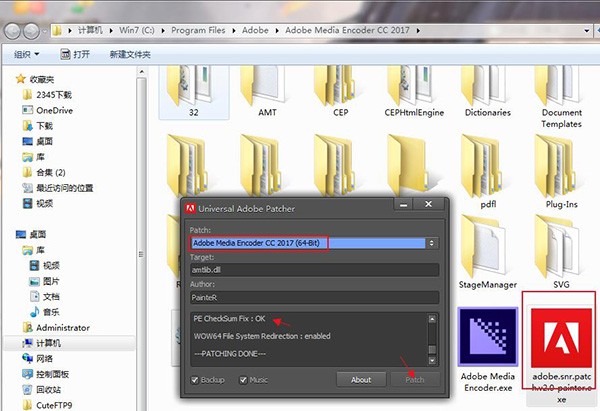
Task: Select the adobe.snr.patch painter exe file
Action: (561, 356)
